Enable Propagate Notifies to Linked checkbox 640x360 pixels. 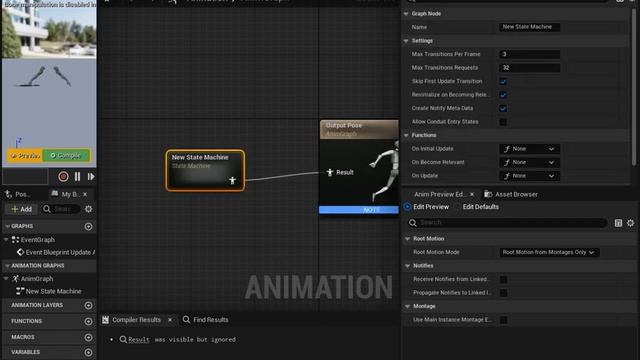(503, 293)
